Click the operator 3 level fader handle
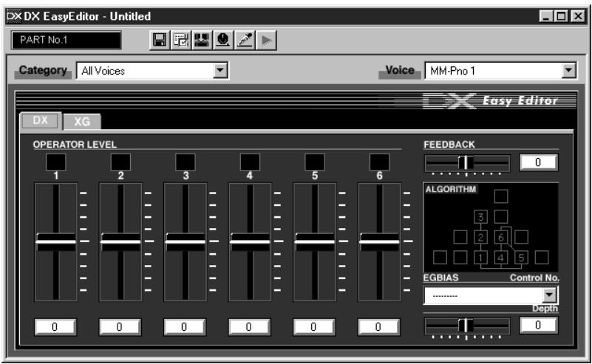This screenshot has width=592, height=364. pos(186,241)
